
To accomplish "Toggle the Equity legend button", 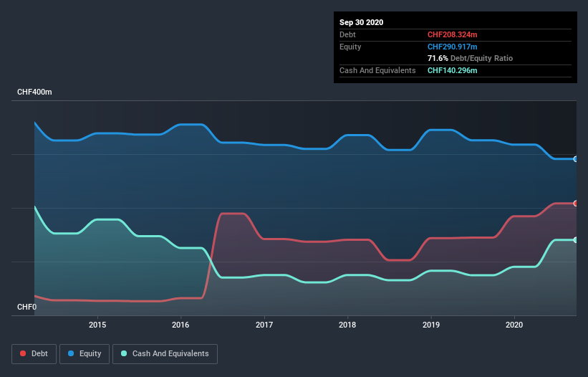I will coord(85,354).
